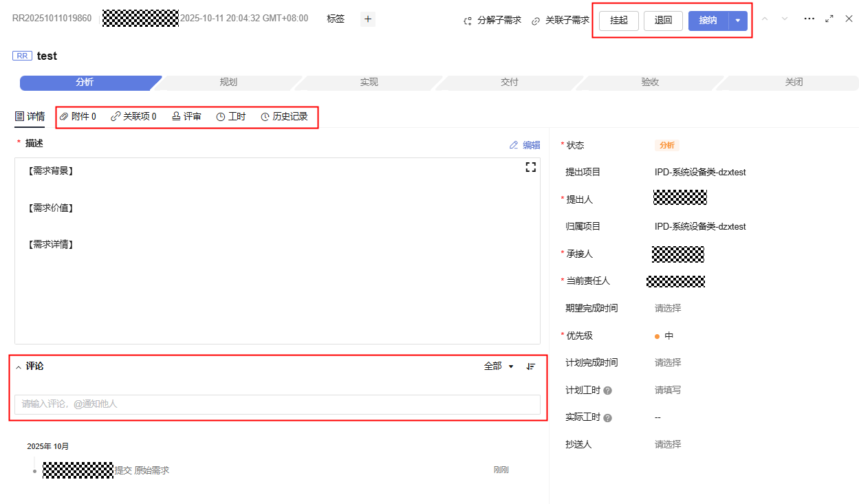859x504 pixels.
Task: Open the 工时 tab
Action: pos(231,117)
